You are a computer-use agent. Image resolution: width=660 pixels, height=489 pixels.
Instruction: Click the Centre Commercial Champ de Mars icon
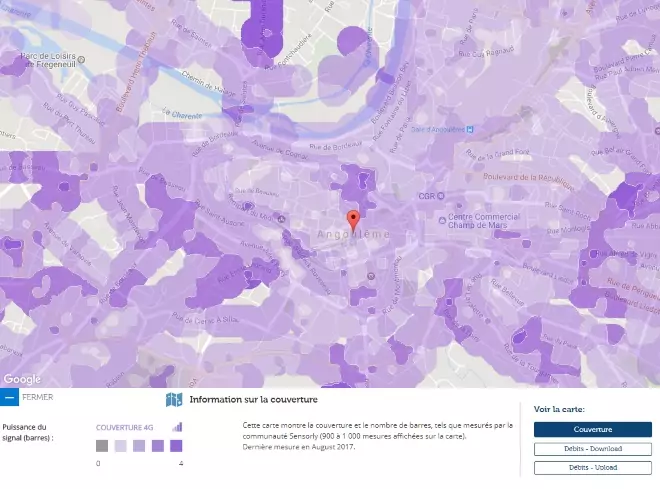pyautogui.click(x=443, y=220)
